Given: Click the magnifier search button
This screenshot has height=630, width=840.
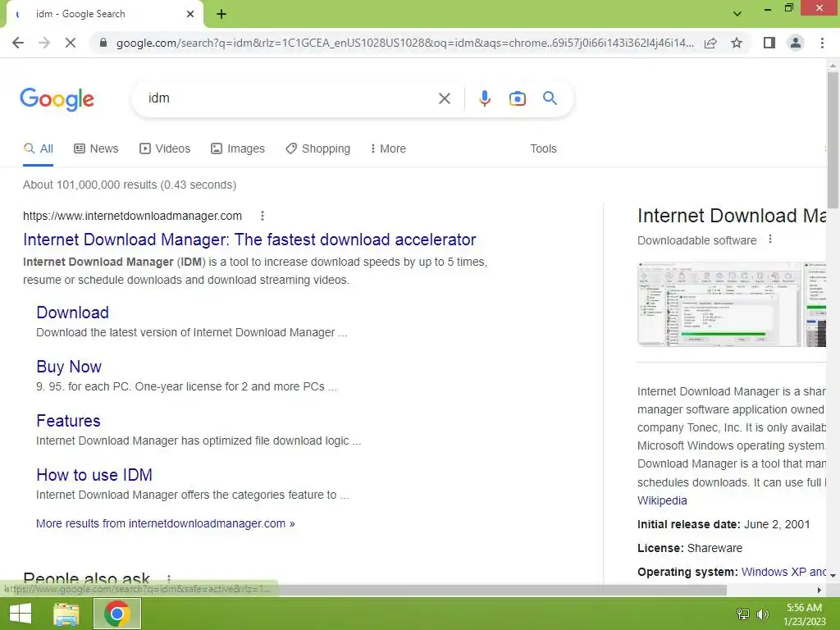Looking at the screenshot, I should point(550,98).
